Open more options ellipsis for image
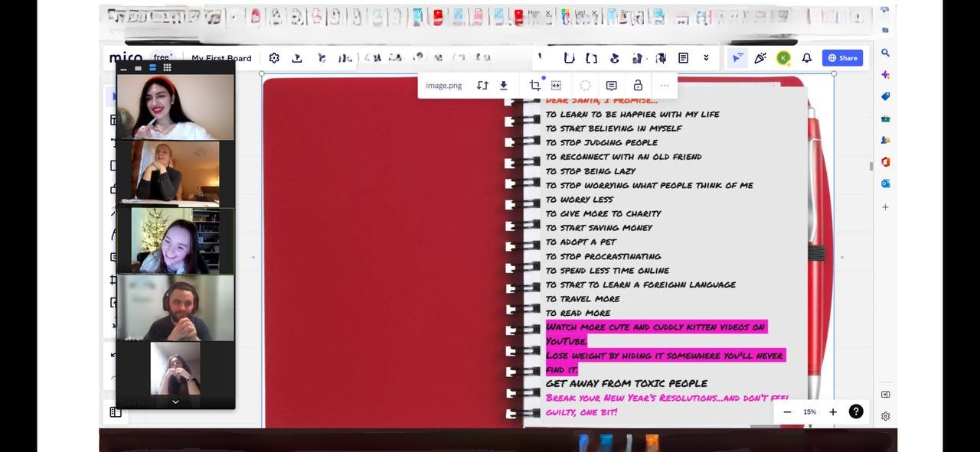This screenshot has height=452, width=980. pos(665,86)
